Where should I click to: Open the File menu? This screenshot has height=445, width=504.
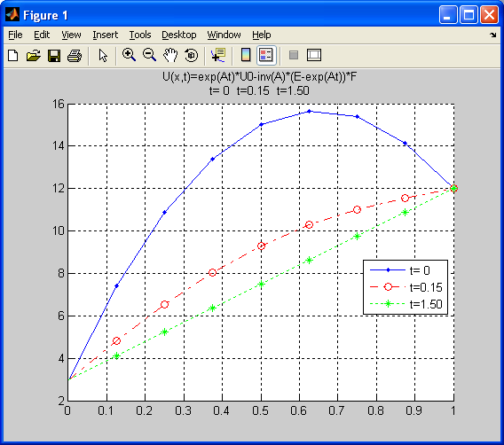[x=15, y=35]
